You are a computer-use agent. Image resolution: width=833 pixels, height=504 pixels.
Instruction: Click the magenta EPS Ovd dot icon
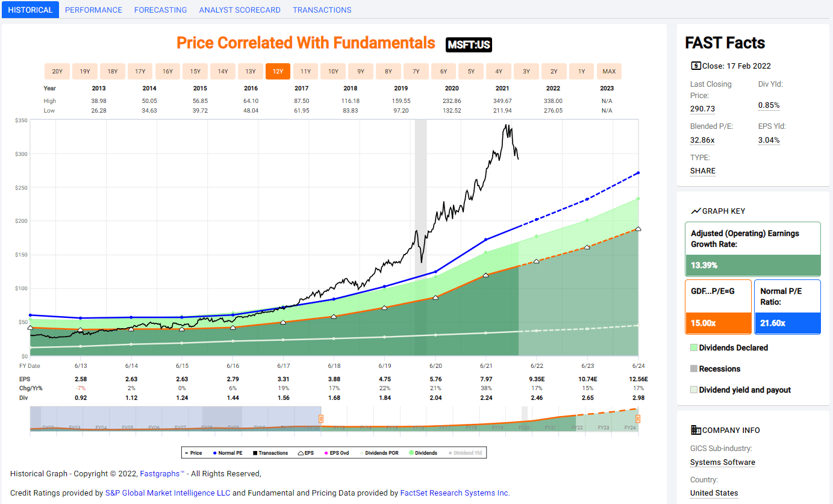326,452
